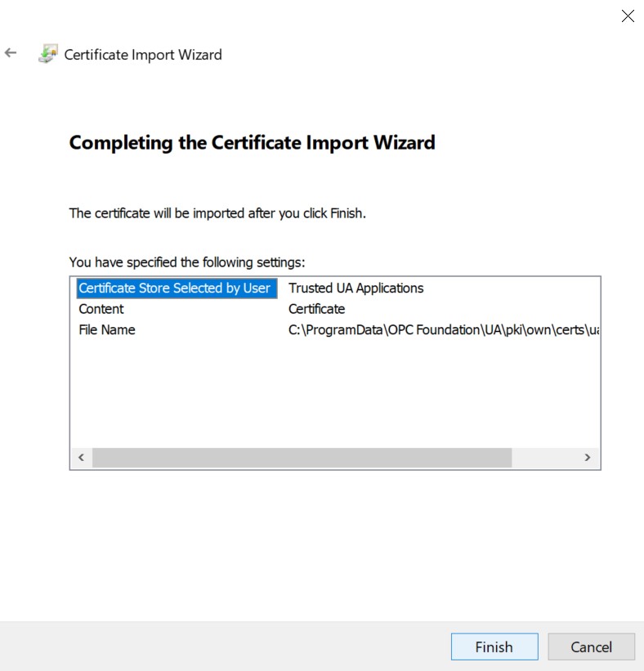This screenshot has height=671, width=644.
Task: Click the Certificate Import Wizard title text
Action: tap(143, 55)
